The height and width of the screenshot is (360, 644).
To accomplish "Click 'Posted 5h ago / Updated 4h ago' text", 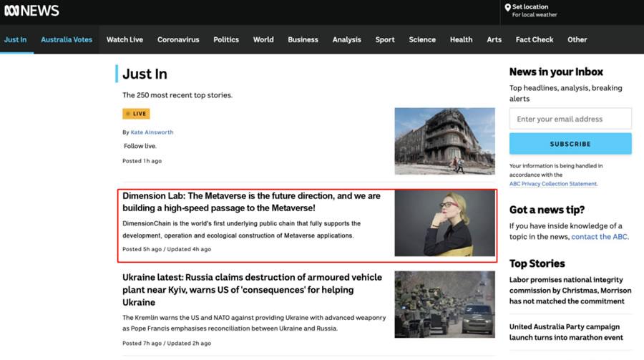I will click(x=167, y=249).
